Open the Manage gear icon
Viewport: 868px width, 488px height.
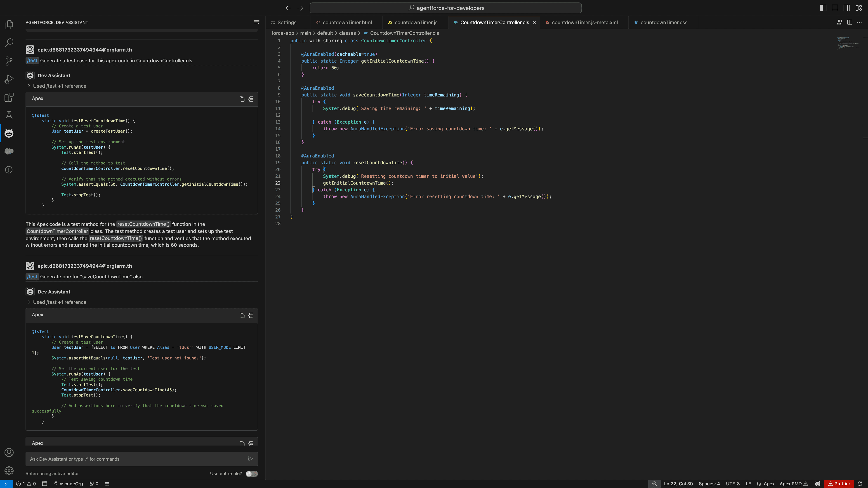(9, 470)
